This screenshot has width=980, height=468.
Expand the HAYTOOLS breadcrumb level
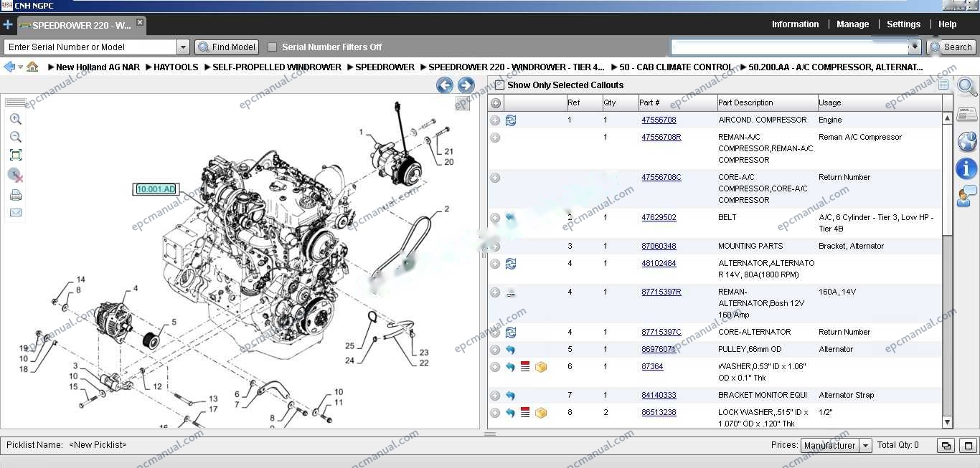(x=148, y=67)
